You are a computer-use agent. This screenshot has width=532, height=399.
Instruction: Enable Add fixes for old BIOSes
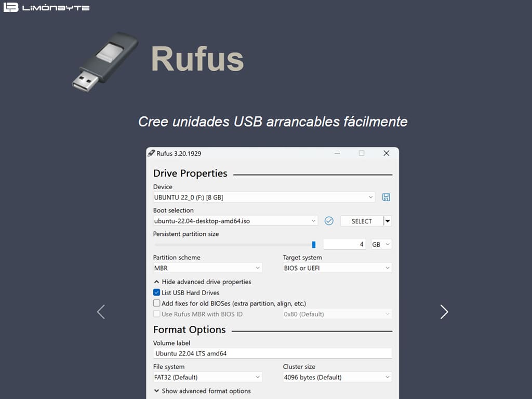point(156,303)
